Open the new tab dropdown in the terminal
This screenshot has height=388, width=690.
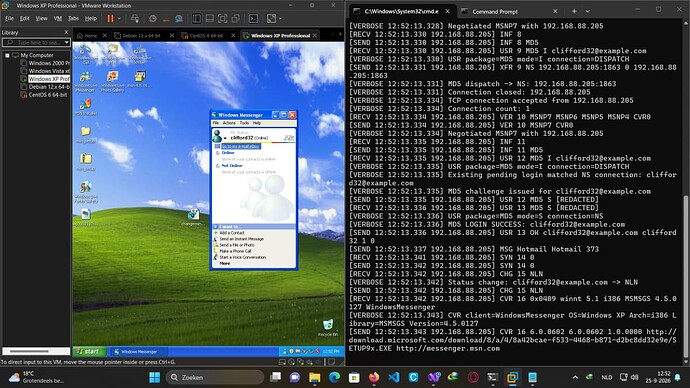click(587, 11)
